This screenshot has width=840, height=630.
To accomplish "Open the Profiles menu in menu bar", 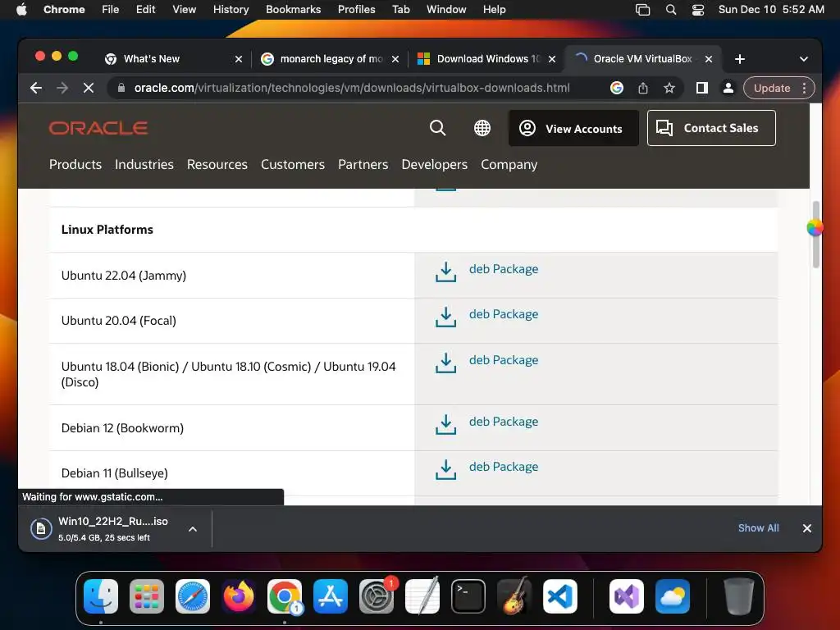I will click(x=356, y=9).
